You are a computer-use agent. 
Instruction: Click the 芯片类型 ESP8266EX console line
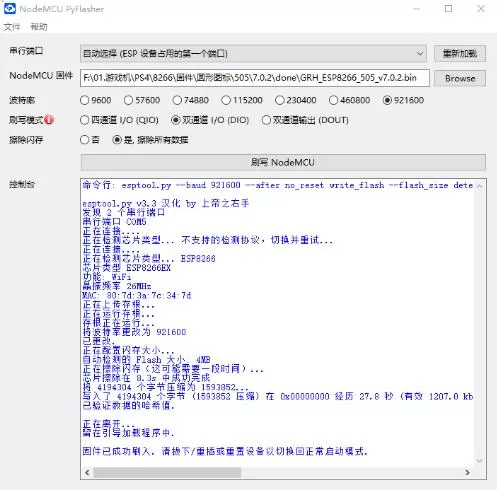point(127,268)
